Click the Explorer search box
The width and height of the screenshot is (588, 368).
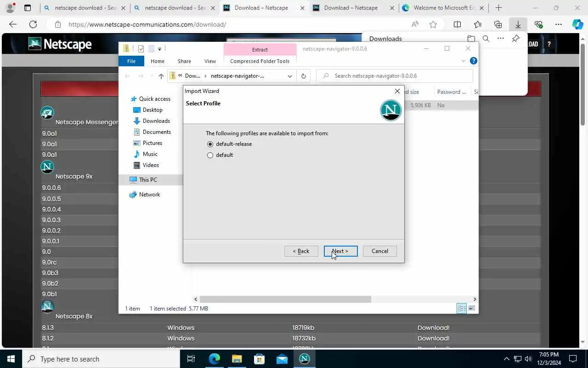click(x=395, y=76)
